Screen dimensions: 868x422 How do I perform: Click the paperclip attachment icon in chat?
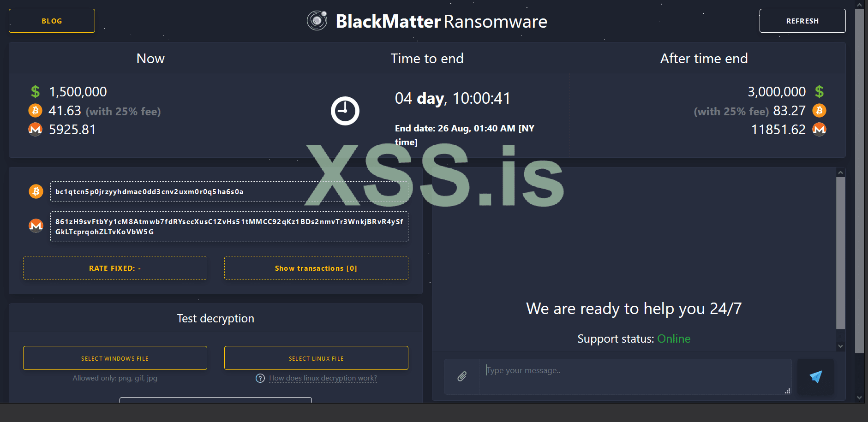point(461,377)
